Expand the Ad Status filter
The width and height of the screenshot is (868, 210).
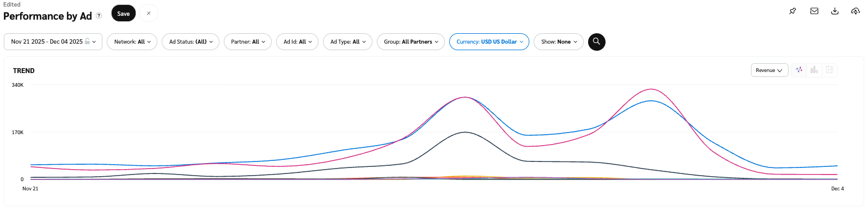point(191,41)
